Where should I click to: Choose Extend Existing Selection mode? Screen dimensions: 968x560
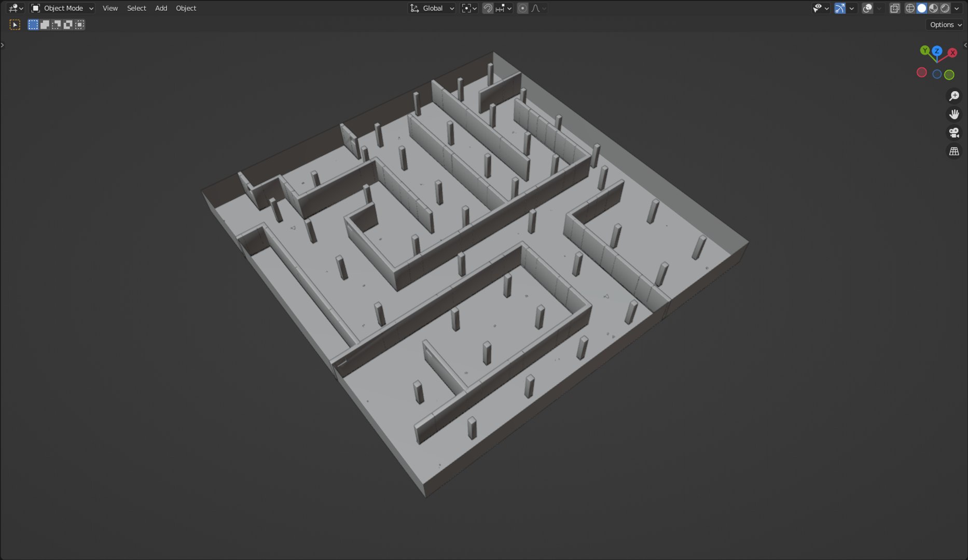tap(45, 25)
